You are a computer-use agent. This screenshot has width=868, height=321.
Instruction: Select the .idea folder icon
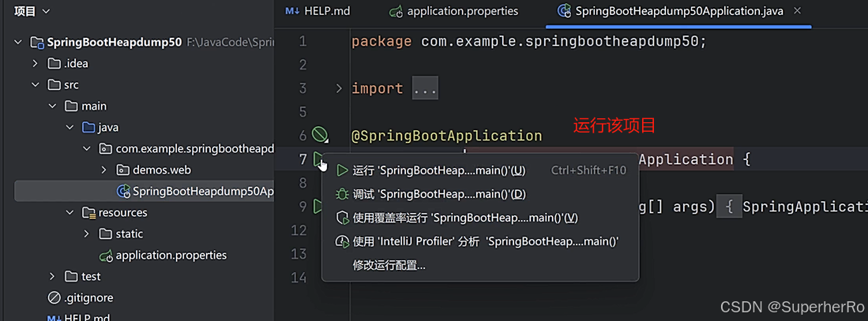[54, 64]
